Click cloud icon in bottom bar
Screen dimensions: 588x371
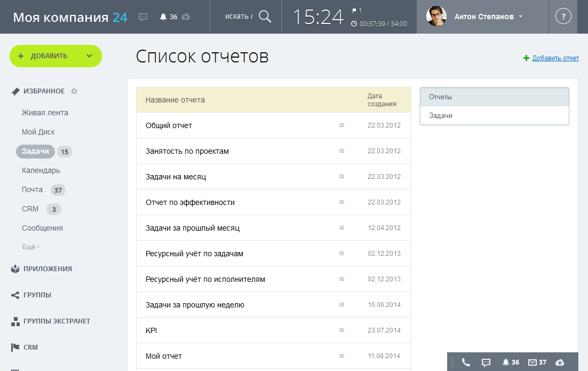tap(560, 362)
